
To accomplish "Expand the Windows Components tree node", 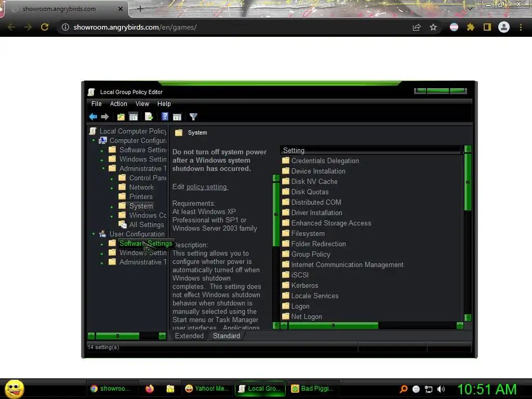I will click(x=112, y=216).
